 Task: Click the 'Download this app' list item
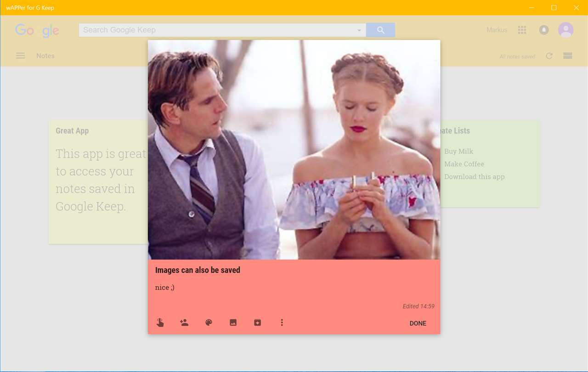pyautogui.click(x=474, y=177)
